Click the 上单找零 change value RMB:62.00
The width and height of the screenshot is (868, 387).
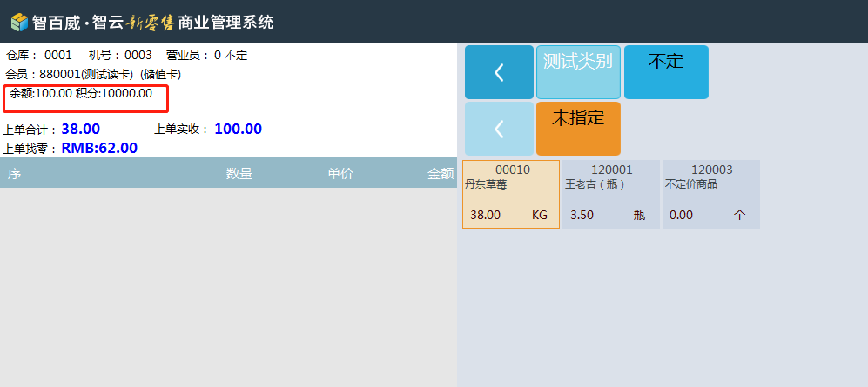pyautogui.click(x=99, y=148)
